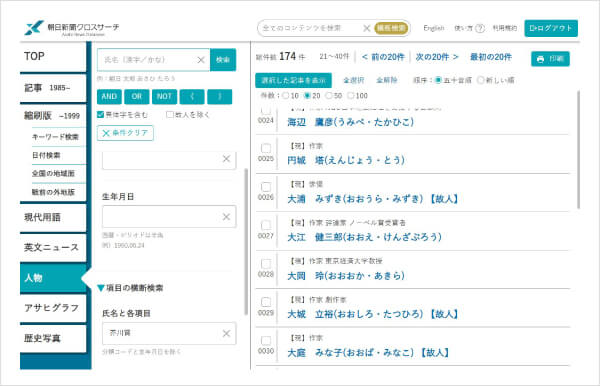Screen dimensions: 600x386
Task: Show the selected articles button
Action: point(293,80)
